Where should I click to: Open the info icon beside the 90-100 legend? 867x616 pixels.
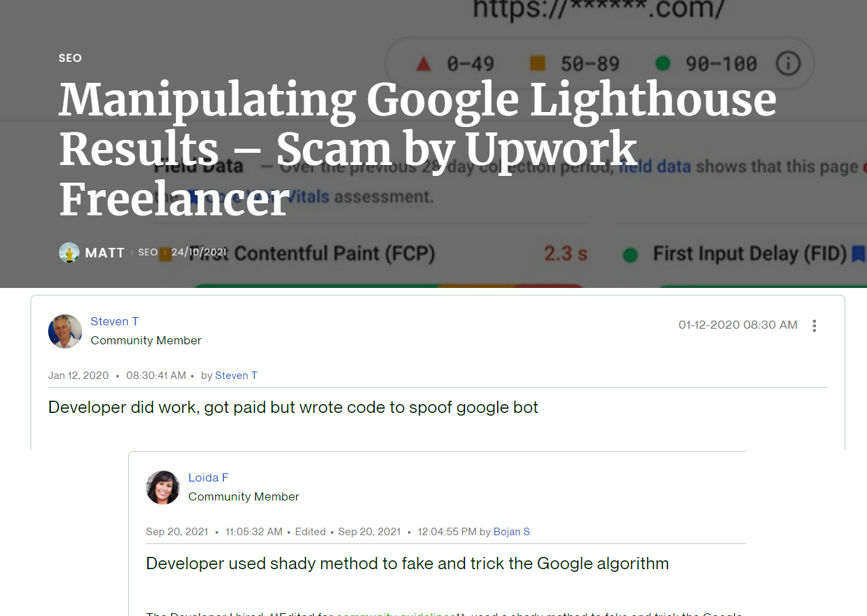tap(788, 64)
